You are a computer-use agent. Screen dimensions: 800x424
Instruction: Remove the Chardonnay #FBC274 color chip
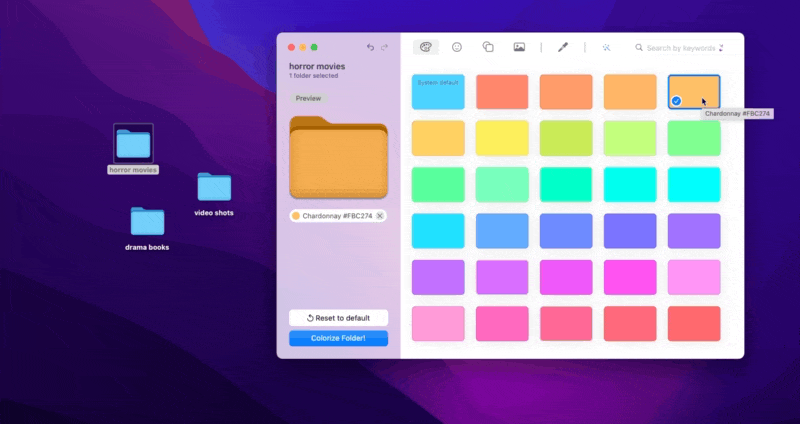pos(380,216)
